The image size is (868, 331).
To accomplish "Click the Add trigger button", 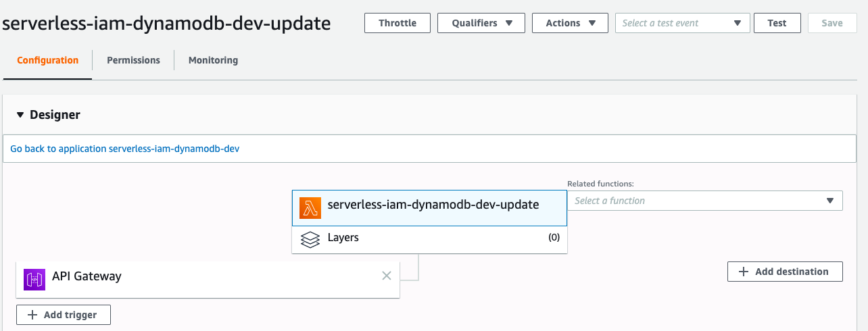I will pos(63,315).
